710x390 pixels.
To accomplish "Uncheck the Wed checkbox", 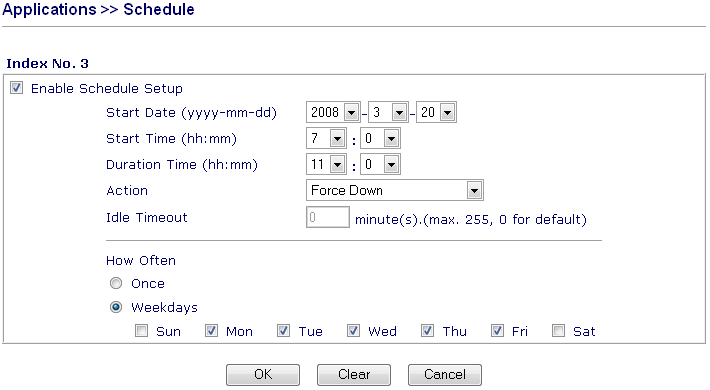I will coord(353,331).
